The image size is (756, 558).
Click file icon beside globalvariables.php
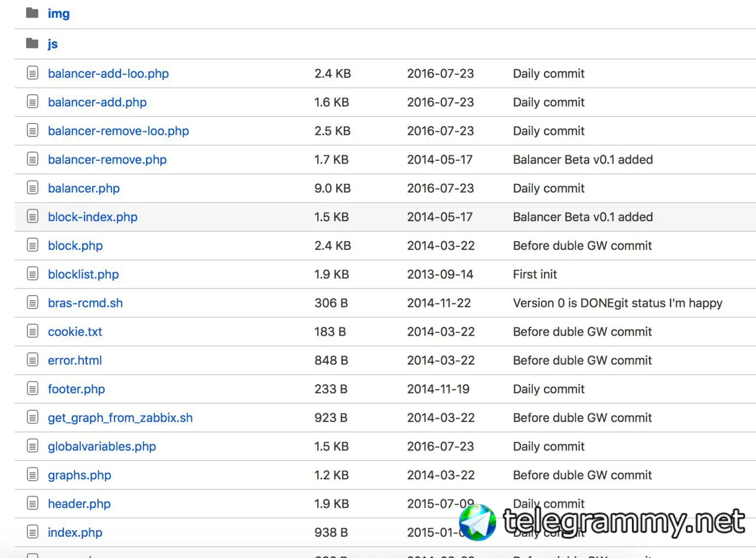pos(32,446)
